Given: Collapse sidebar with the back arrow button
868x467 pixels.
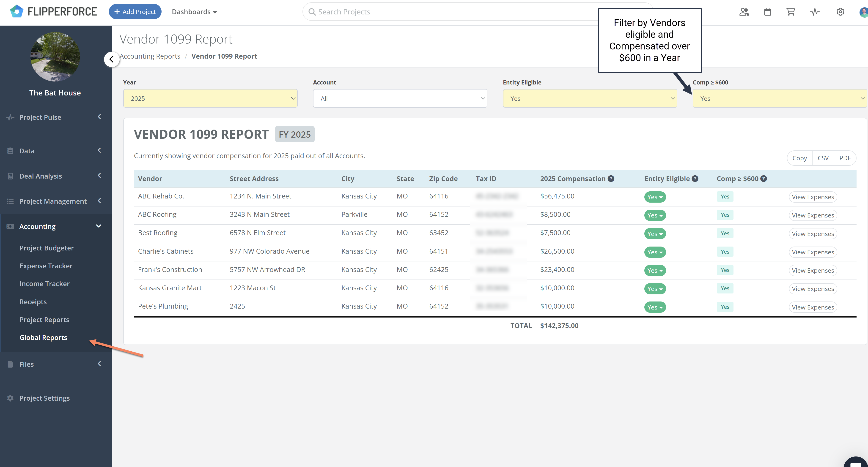Looking at the screenshot, I should coord(112,59).
